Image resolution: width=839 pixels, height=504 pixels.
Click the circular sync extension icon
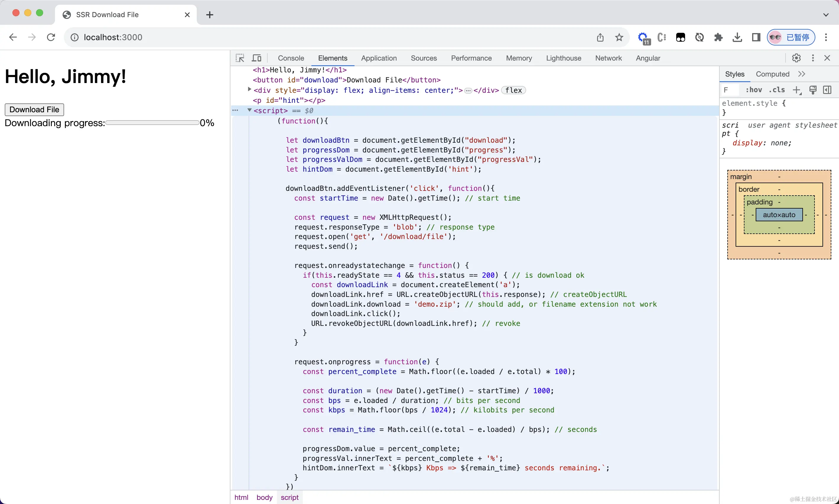click(x=700, y=37)
